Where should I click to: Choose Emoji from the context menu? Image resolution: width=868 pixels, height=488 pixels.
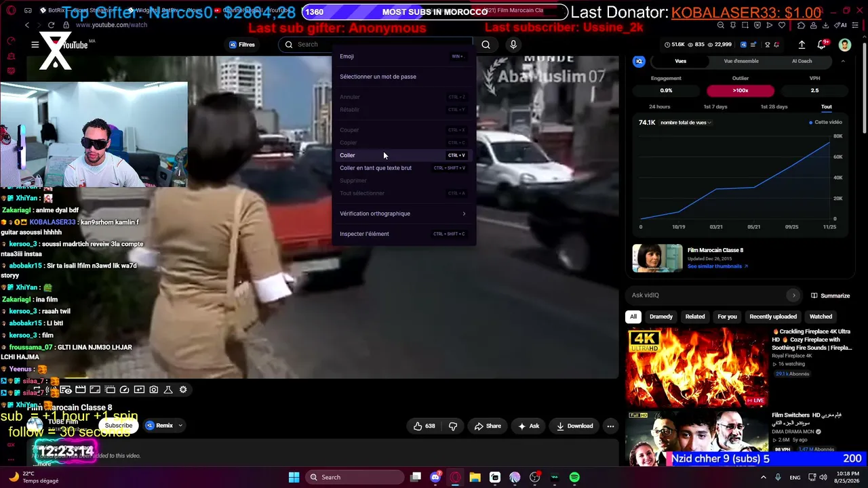tap(403, 56)
